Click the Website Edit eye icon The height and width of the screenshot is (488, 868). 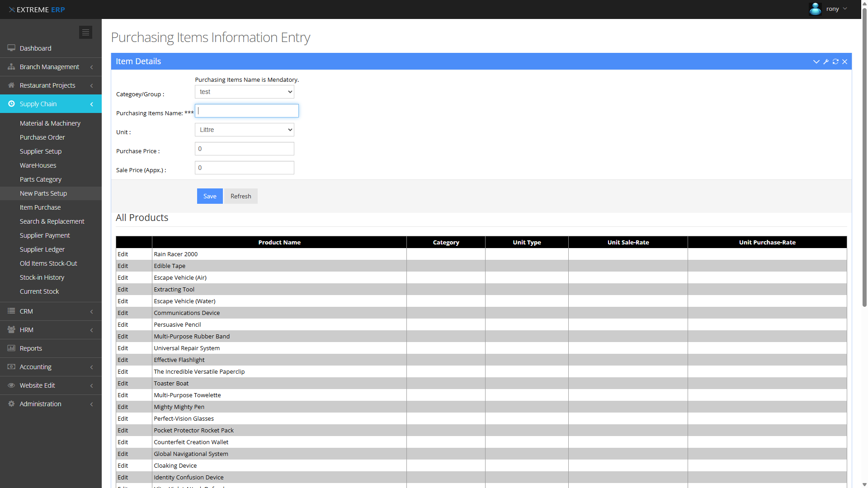(x=11, y=385)
